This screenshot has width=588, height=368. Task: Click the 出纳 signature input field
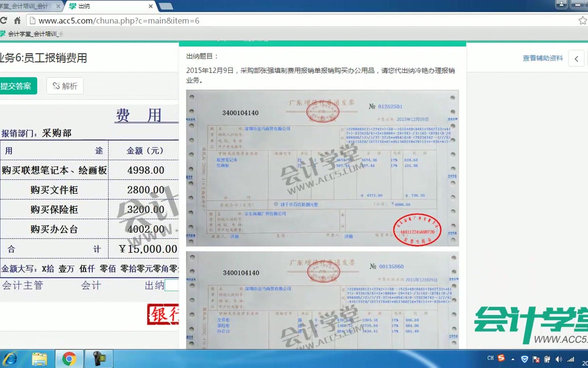172,285
